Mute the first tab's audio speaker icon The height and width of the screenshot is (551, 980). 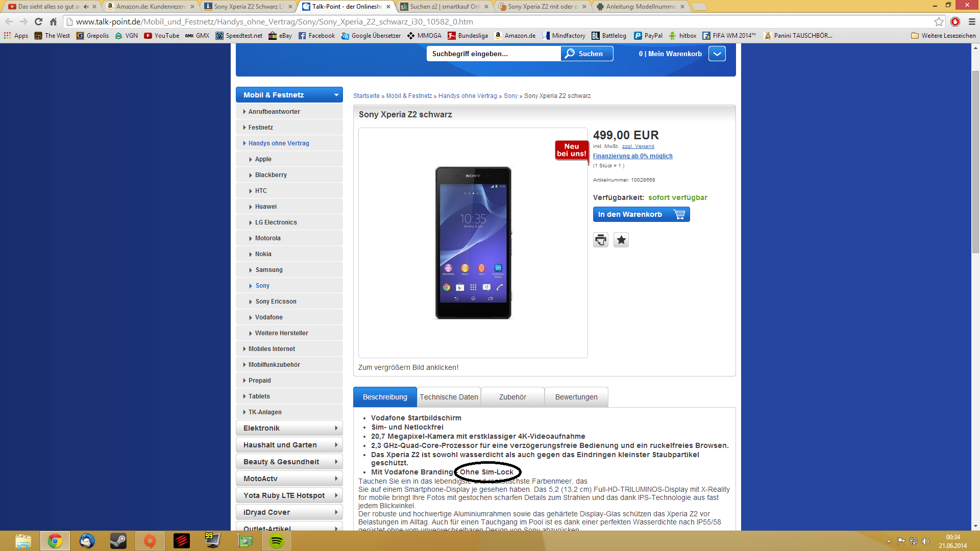click(x=86, y=7)
